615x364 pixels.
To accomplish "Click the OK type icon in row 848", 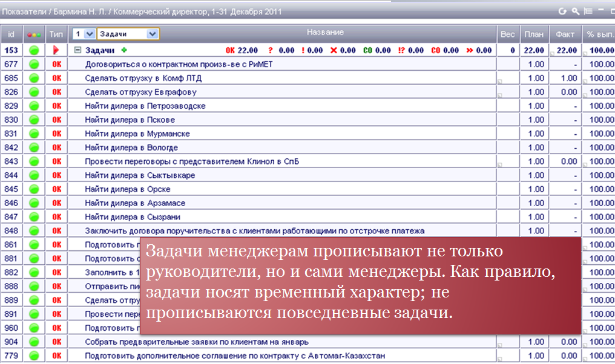I will tap(57, 231).
